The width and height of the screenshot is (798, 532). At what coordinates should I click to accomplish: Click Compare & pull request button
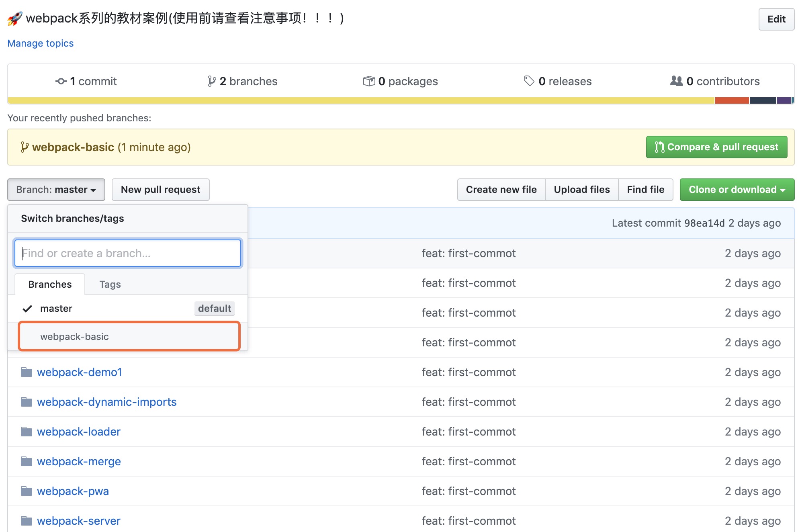(x=716, y=147)
